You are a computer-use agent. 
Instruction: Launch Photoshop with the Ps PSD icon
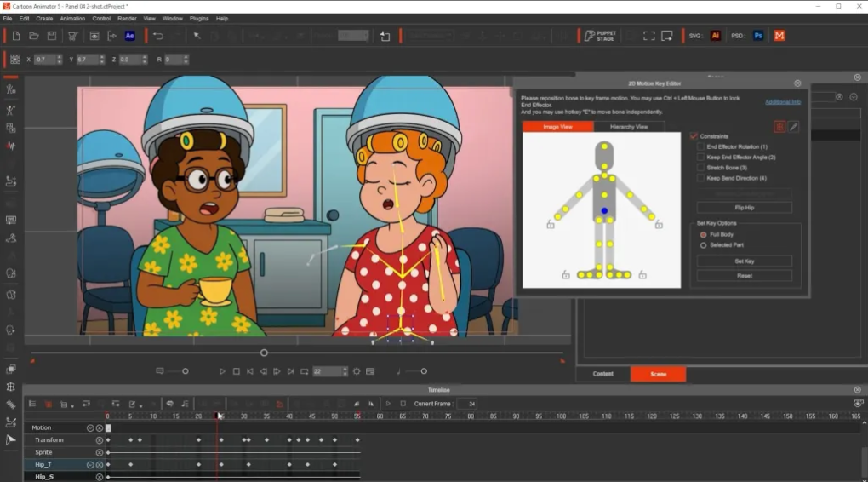(x=758, y=36)
